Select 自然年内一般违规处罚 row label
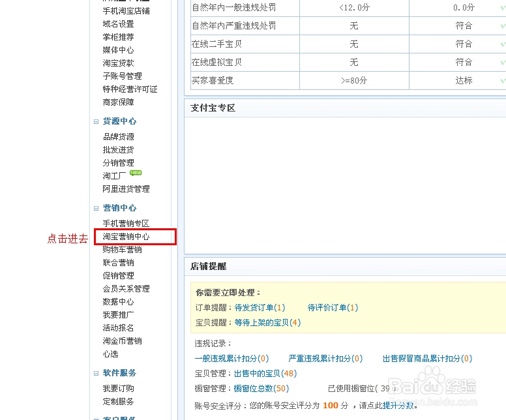Image resolution: width=506 pixels, height=420 pixels. [x=233, y=7]
